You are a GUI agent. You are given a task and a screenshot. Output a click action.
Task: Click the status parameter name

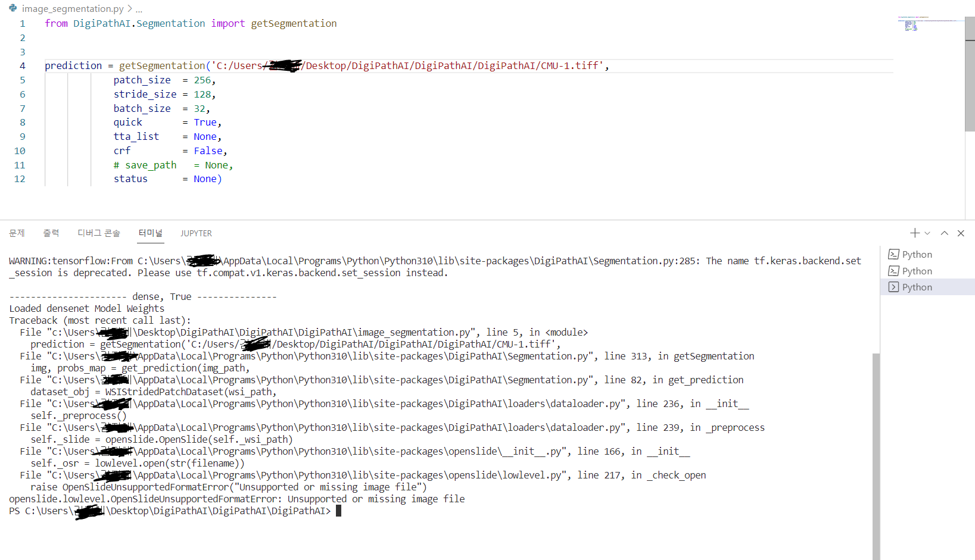pyautogui.click(x=130, y=179)
